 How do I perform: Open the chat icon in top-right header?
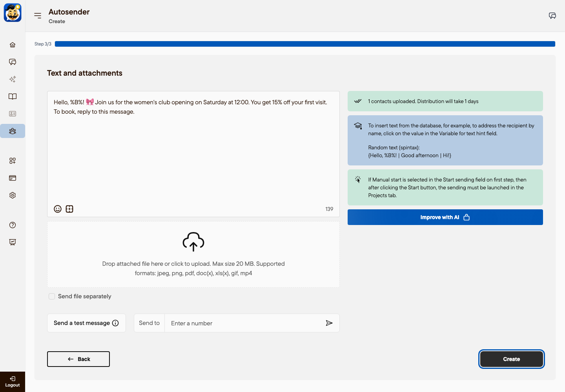click(552, 16)
